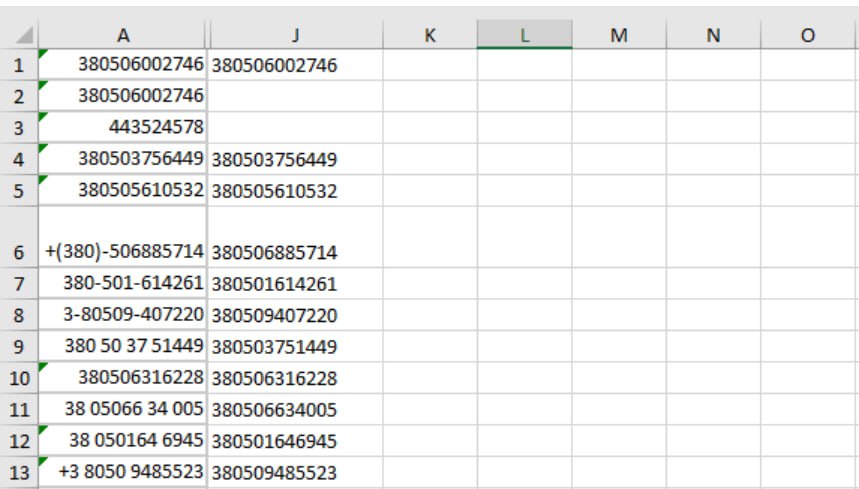Select column O header
The height and width of the screenshot is (489, 859).
pos(808,35)
